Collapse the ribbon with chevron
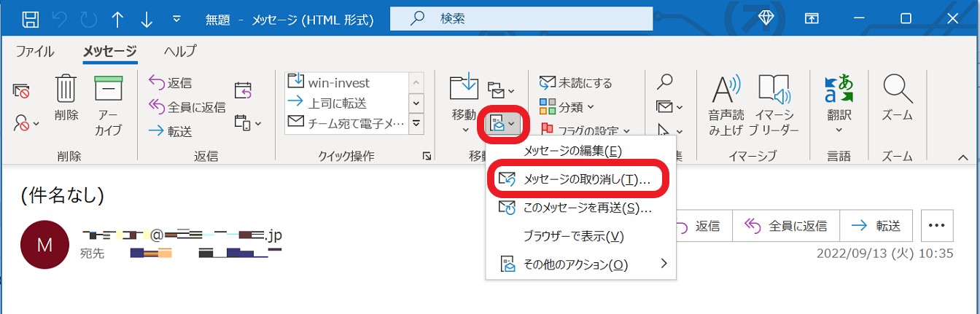 pyautogui.click(x=961, y=157)
